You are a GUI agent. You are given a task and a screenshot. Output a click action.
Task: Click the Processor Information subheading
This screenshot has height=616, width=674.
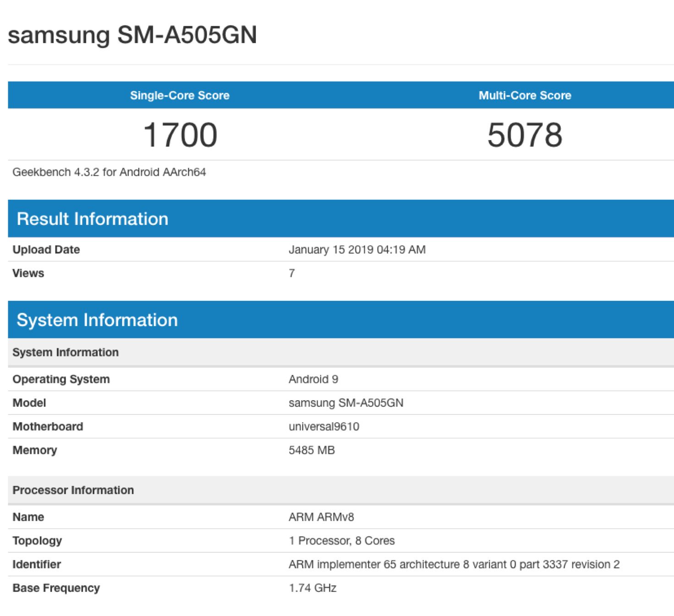(73, 490)
